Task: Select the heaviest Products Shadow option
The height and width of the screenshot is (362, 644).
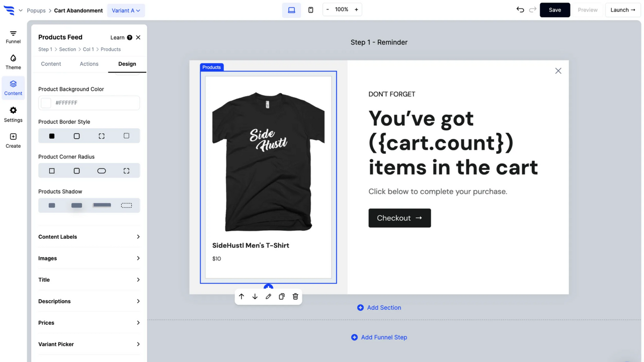Action: point(102,205)
